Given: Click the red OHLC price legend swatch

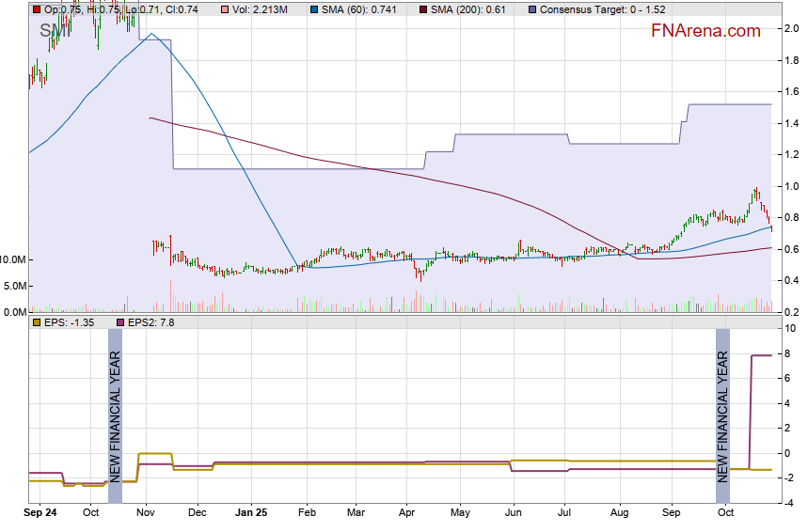Looking at the screenshot, I should pyautogui.click(x=36, y=8).
